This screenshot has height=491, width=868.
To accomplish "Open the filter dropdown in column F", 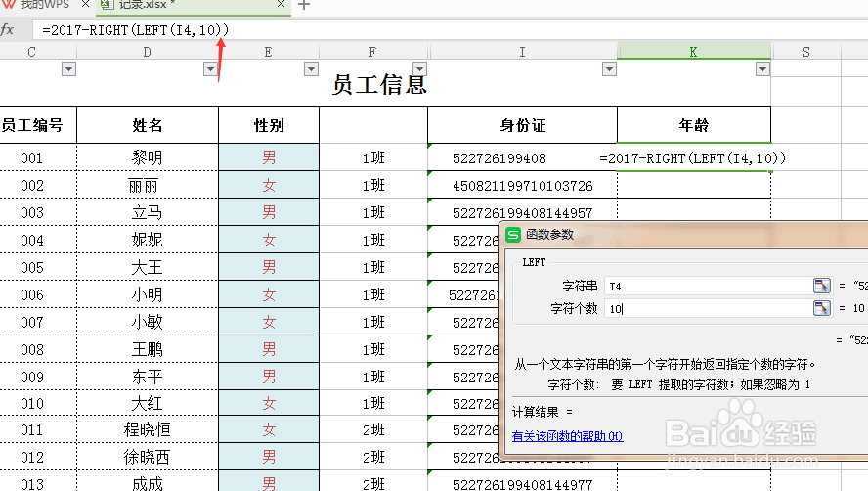I will (419, 69).
